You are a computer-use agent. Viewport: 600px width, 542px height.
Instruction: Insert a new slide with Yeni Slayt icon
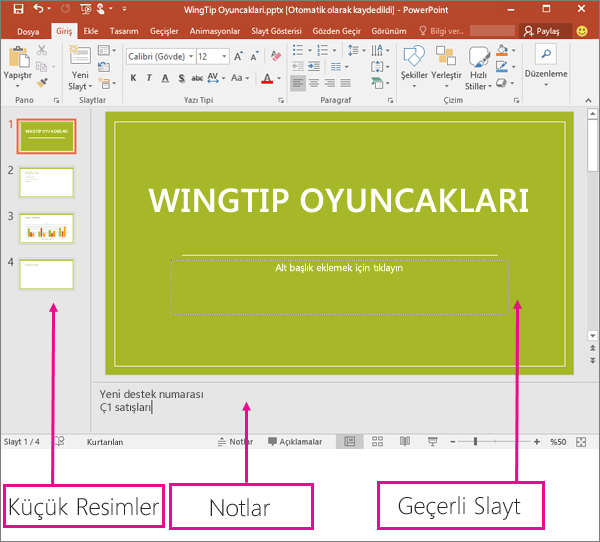tap(80, 55)
